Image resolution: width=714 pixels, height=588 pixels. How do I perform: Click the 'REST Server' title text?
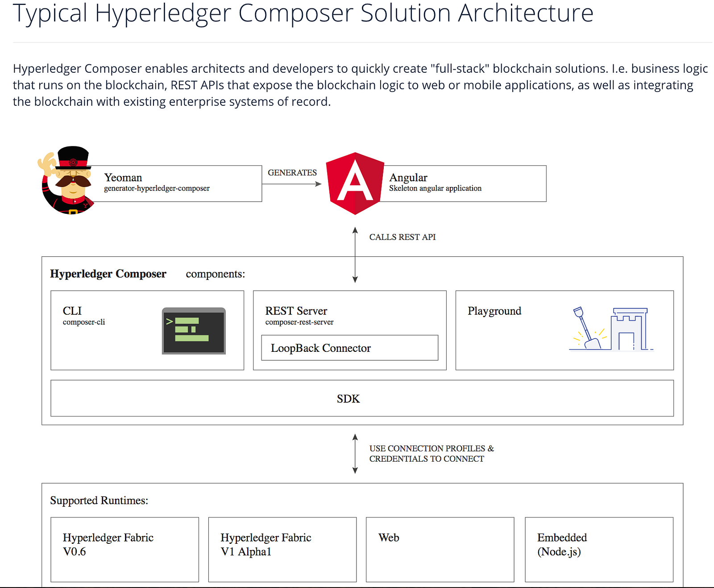[x=296, y=311]
